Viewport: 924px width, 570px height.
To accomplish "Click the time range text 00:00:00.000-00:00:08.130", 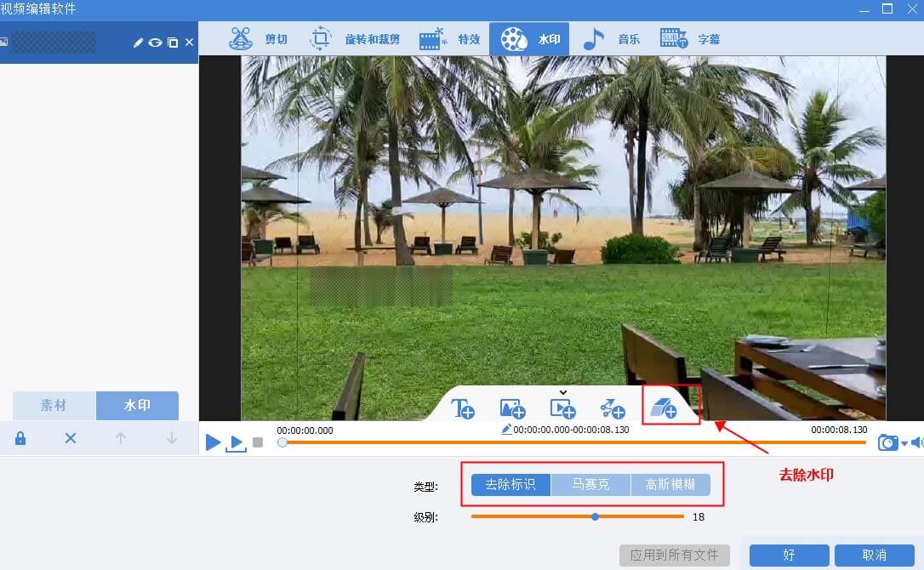I will pyautogui.click(x=571, y=430).
